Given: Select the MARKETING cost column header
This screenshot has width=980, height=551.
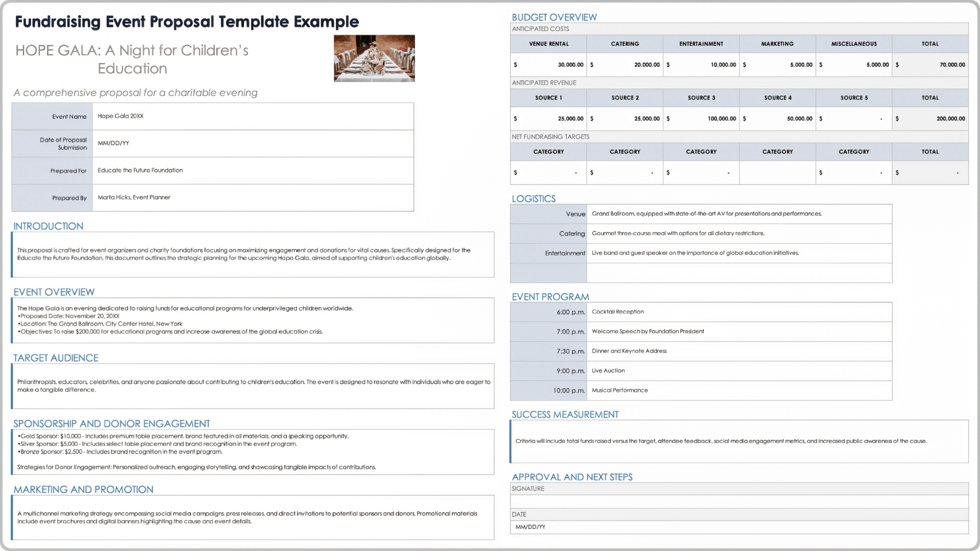Looking at the screenshot, I should (777, 44).
